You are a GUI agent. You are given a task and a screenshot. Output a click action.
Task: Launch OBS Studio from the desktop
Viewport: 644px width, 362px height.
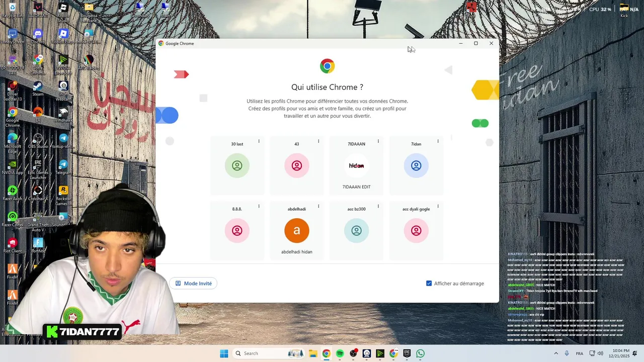click(38, 141)
